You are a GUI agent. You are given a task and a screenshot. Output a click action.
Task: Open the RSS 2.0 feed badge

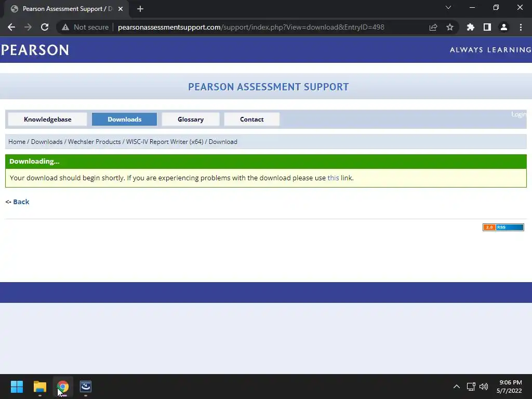coord(503,228)
